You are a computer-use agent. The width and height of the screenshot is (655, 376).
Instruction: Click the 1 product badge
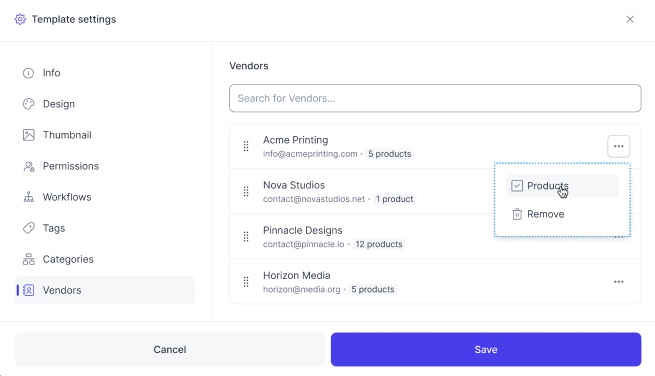click(394, 199)
